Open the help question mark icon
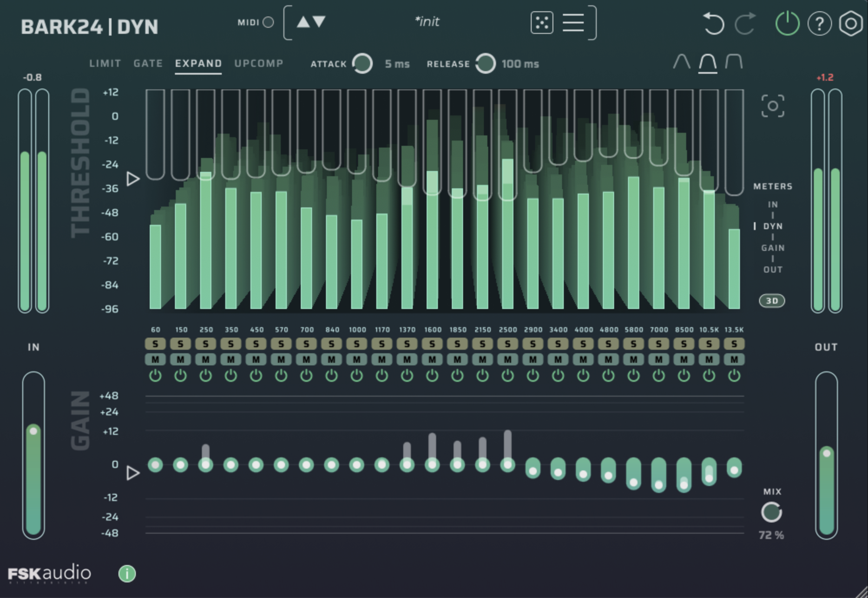 click(x=819, y=23)
